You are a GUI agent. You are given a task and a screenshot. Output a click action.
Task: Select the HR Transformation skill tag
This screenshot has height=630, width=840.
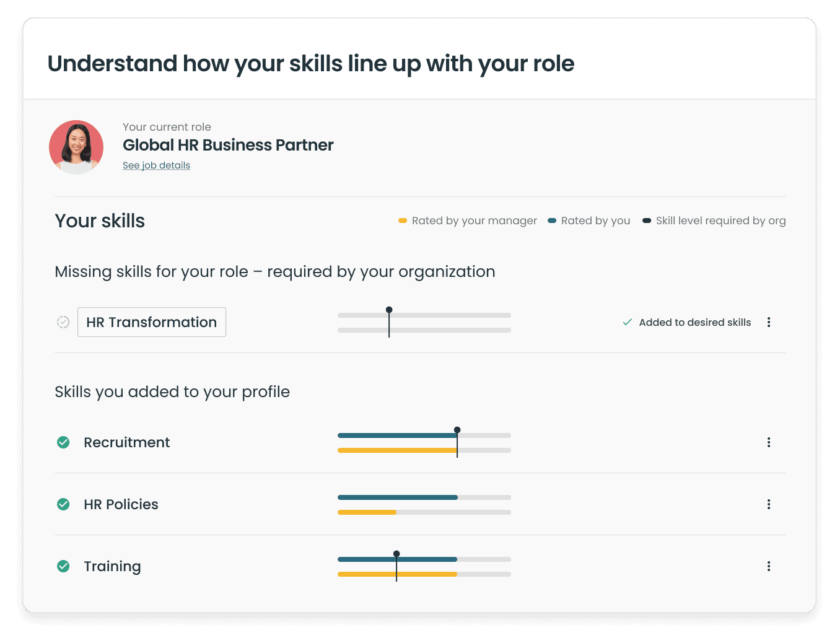(152, 322)
